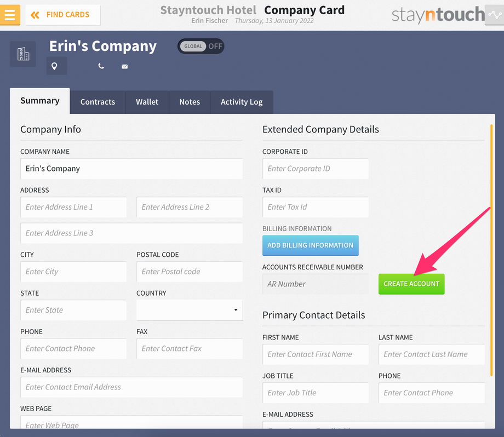504x437 pixels.
Task: Switch to the Summary tab
Action: coord(40,101)
